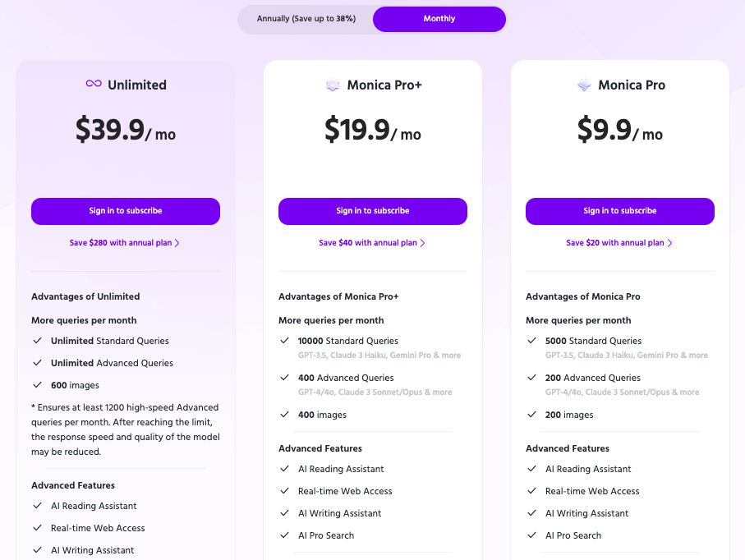This screenshot has height=560, width=745.
Task: Click checkmark beside Unlimited Standard Queries
Action: [37, 341]
